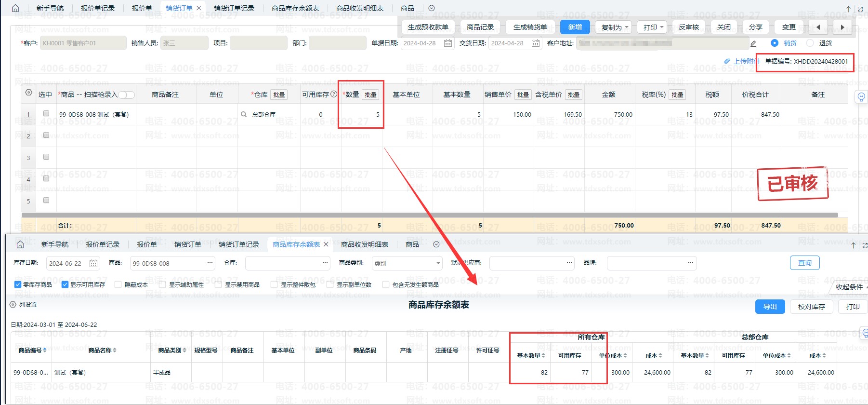This screenshot has height=405, width=868.
Task: Open 列设置 column settings
Action: 24,305
